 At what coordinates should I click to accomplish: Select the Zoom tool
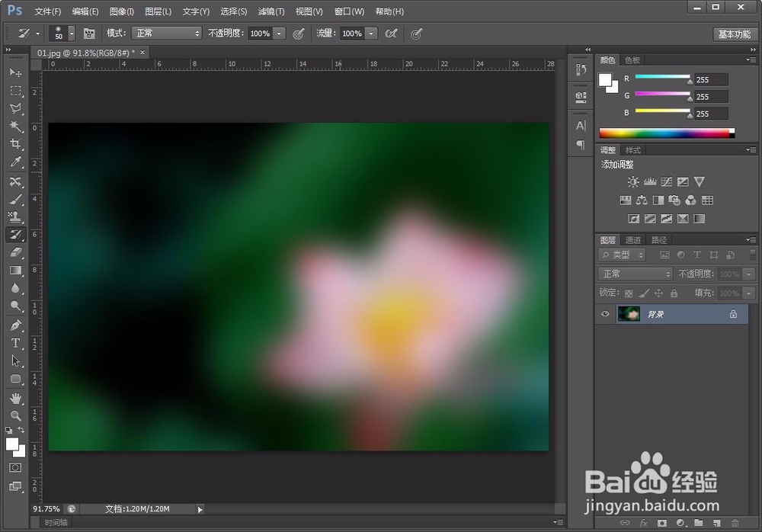click(16, 415)
